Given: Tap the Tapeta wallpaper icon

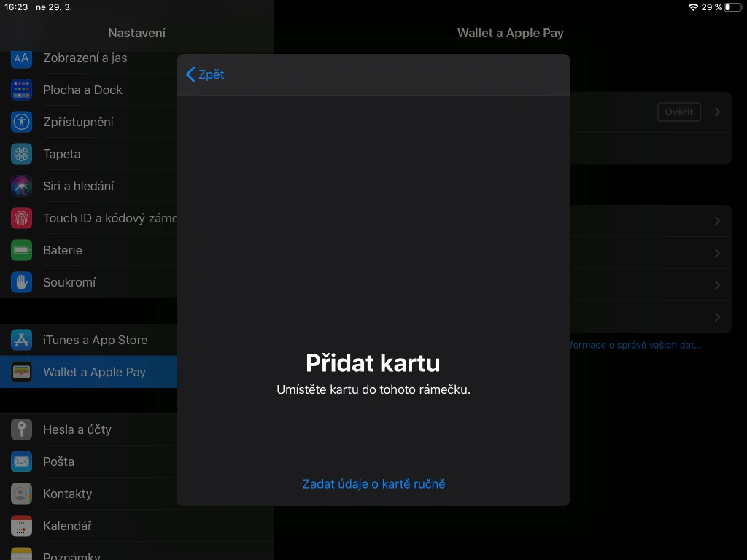Looking at the screenshot, I should pyautogui.click(x=22, y=154).
